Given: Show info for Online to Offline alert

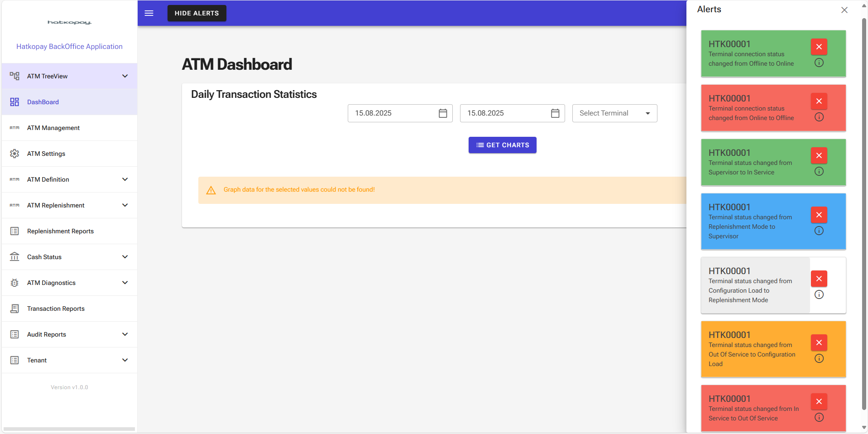Looking at the screenshot, I should pos(819,117).
